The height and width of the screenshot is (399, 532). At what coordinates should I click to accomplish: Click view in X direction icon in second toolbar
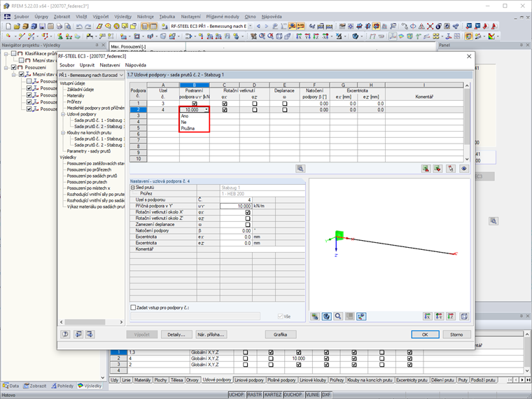click(299, 36)
